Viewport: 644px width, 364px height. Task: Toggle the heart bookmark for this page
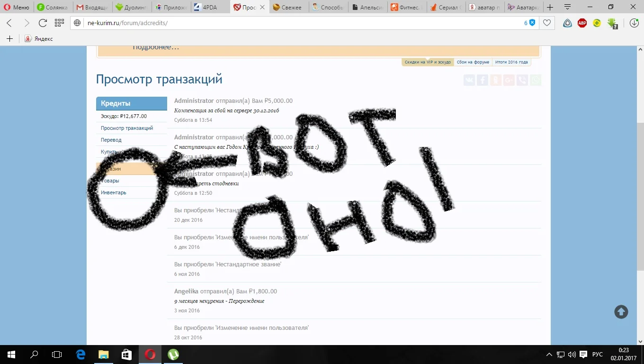547,23
